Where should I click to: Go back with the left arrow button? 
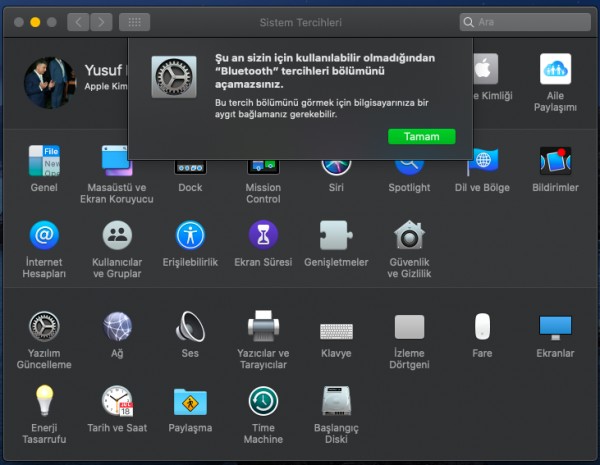pos(78,22)
